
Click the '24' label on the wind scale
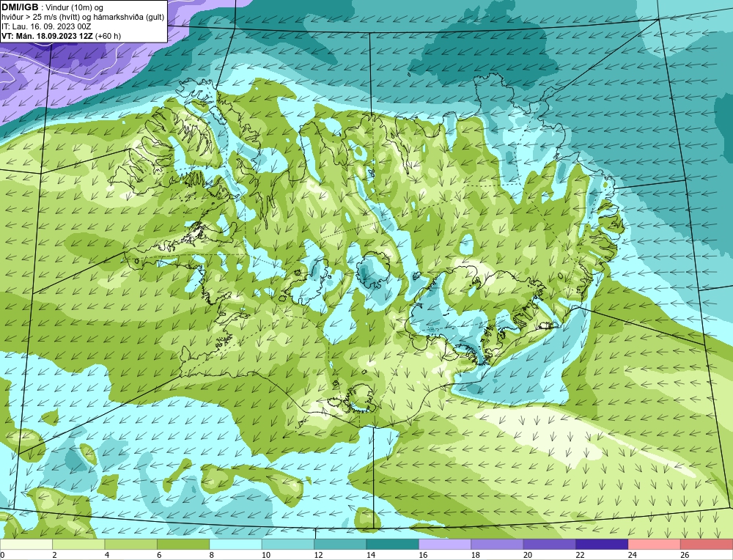tap(633, 555)
